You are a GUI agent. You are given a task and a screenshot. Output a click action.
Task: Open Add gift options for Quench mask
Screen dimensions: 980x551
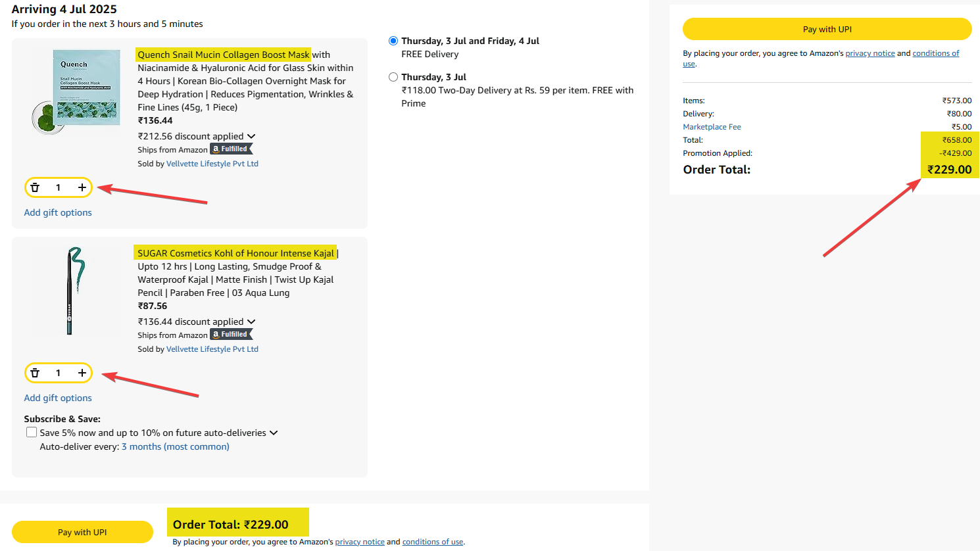coord(58,212)
